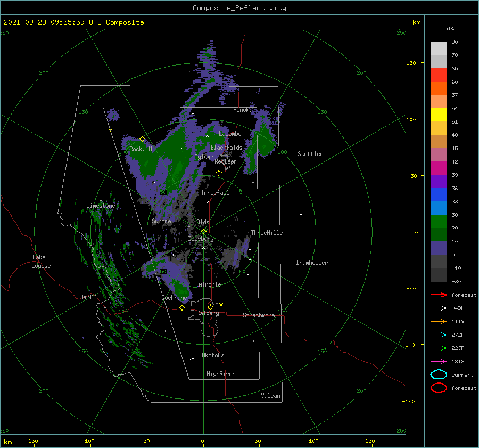Click the 33 dBZ blue color swatch

tap(439, 195)
